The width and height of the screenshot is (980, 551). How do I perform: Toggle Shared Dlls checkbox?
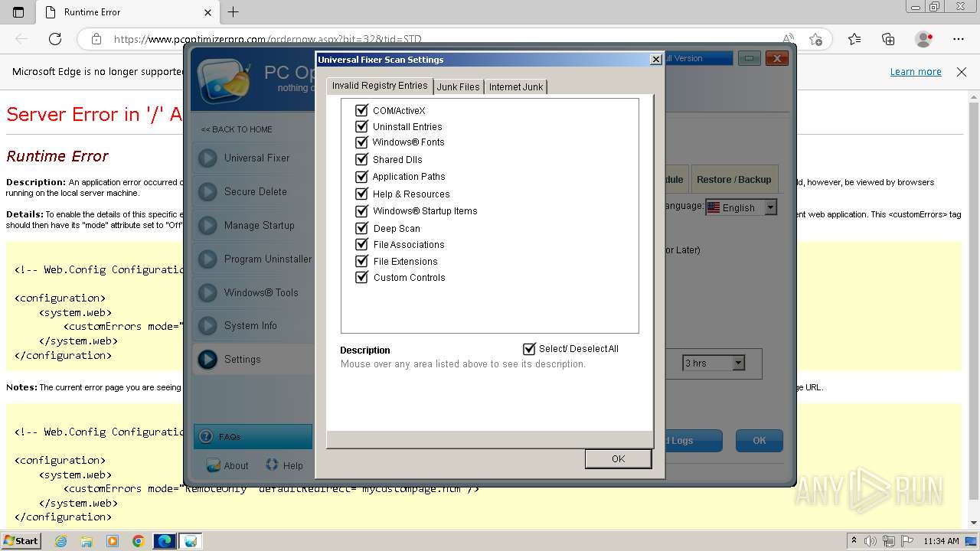pyautogui.click(x=362, y=159)
